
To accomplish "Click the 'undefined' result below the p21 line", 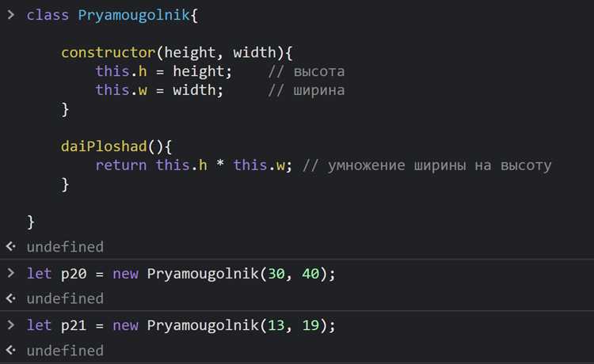I will click(x=65, y=351).
